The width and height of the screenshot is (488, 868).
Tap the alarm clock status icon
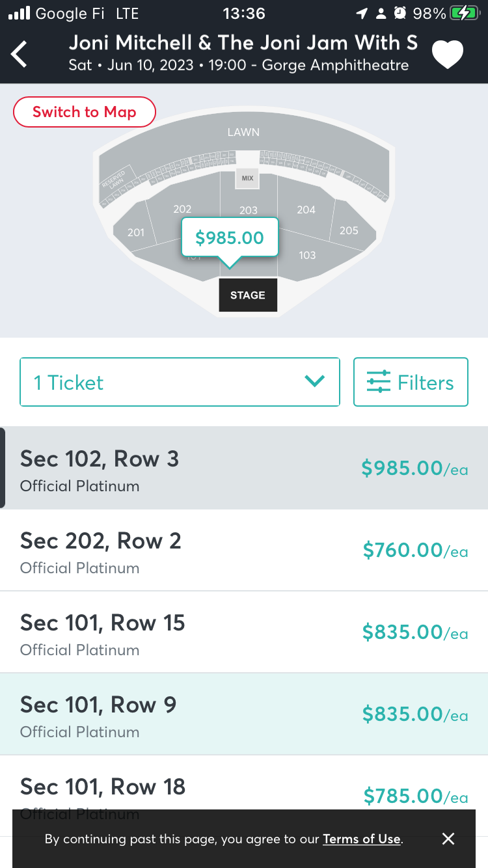pyautogui.click(x=400, y=13)
